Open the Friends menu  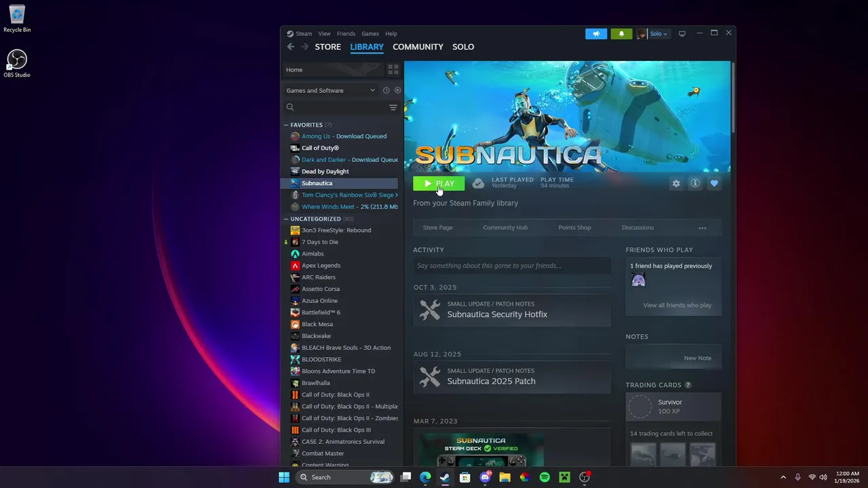pyautogui.click(x=346, y=34)
